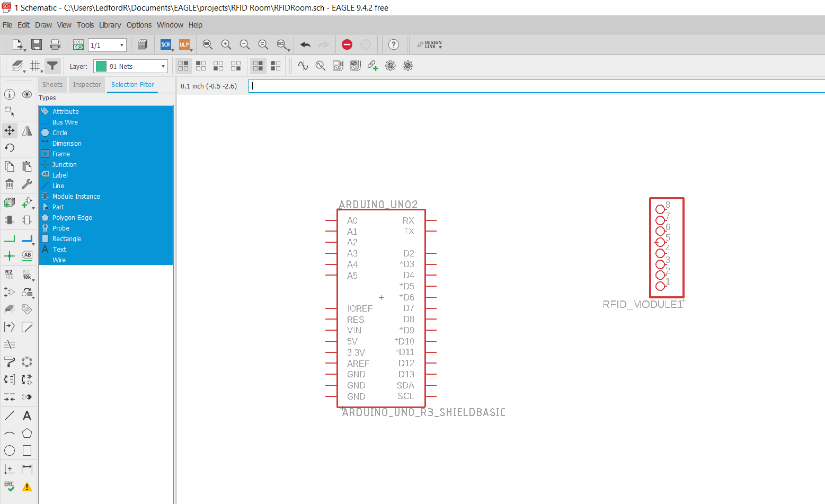Select the Rectangle drawing tool

[27, 450]
